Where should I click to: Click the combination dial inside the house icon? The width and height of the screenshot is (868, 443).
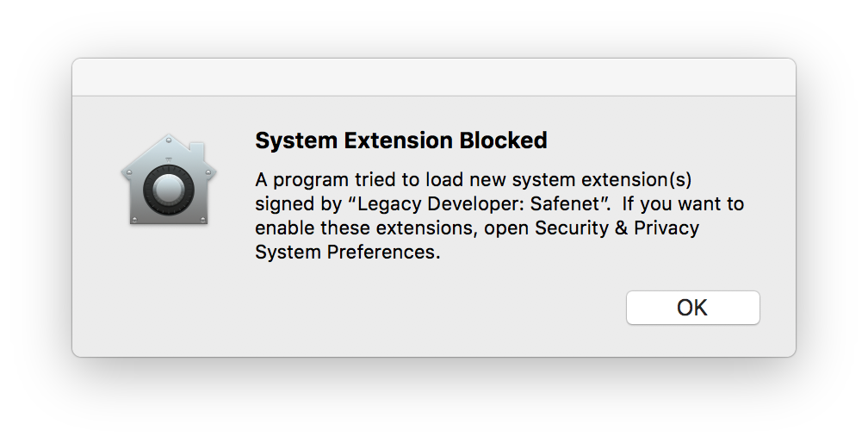coord(169,190)
